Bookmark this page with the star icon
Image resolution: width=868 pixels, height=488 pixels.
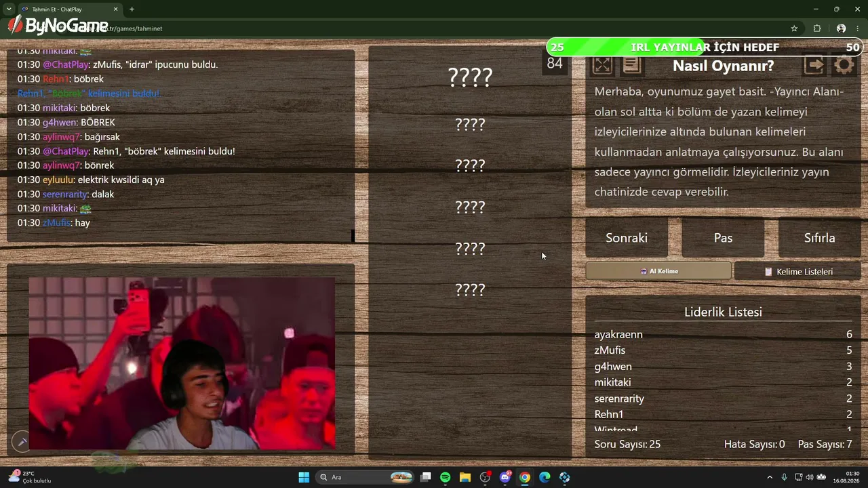[794, 28]
